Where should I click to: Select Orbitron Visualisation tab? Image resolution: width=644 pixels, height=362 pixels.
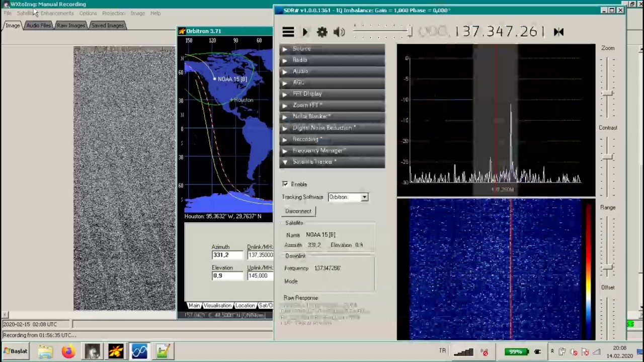pos(217,306)
